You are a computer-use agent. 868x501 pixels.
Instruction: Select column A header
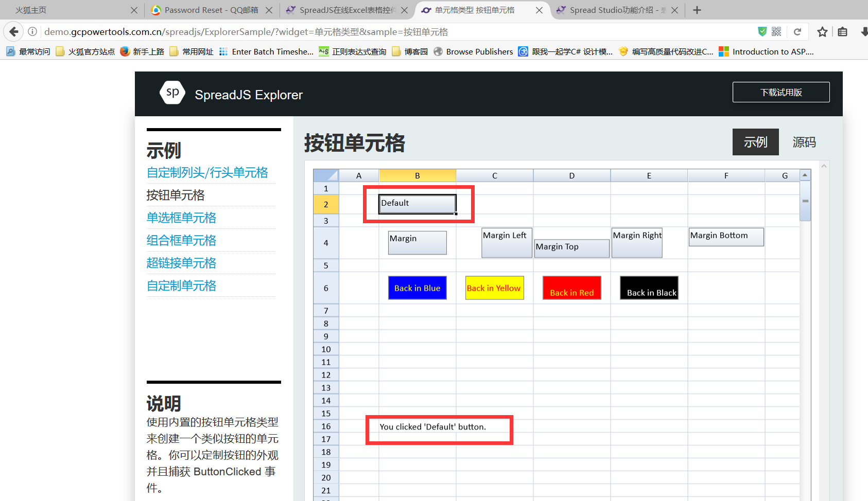(x=359, y=175)
